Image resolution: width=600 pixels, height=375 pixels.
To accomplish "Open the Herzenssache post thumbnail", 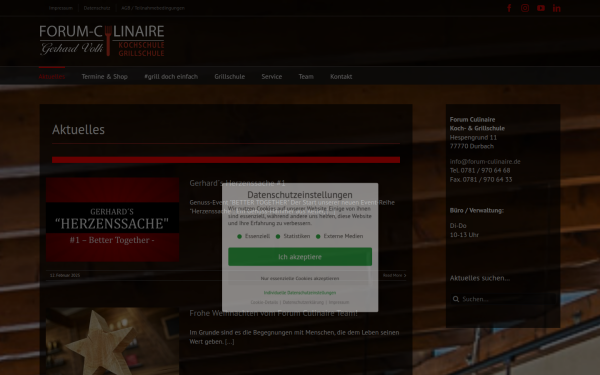I will [112, 220].
